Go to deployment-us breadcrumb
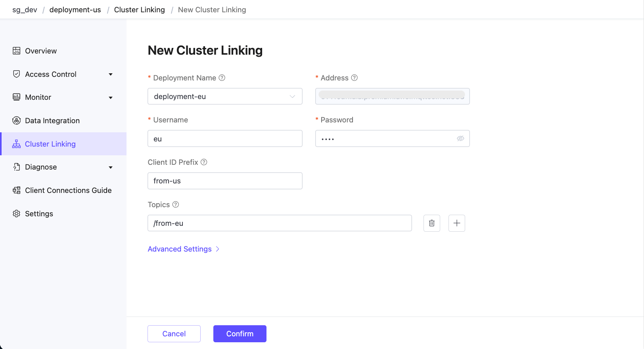 coord(75,10)
